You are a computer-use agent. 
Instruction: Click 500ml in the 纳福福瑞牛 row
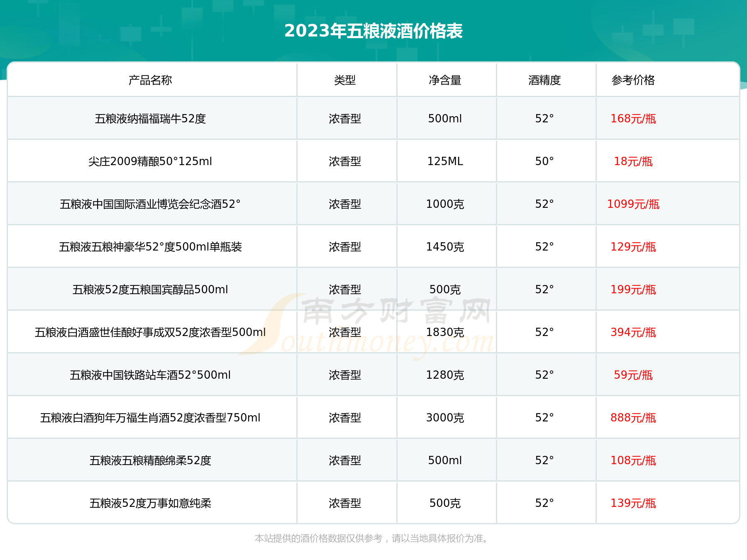point(445,119)
